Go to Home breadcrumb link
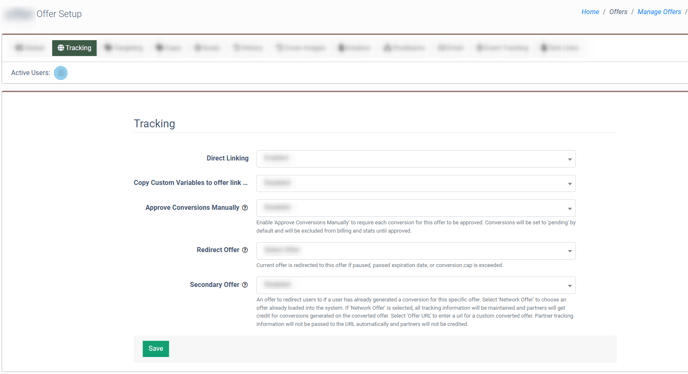Viewport: 688px width, 374px height. pos(590,12)
